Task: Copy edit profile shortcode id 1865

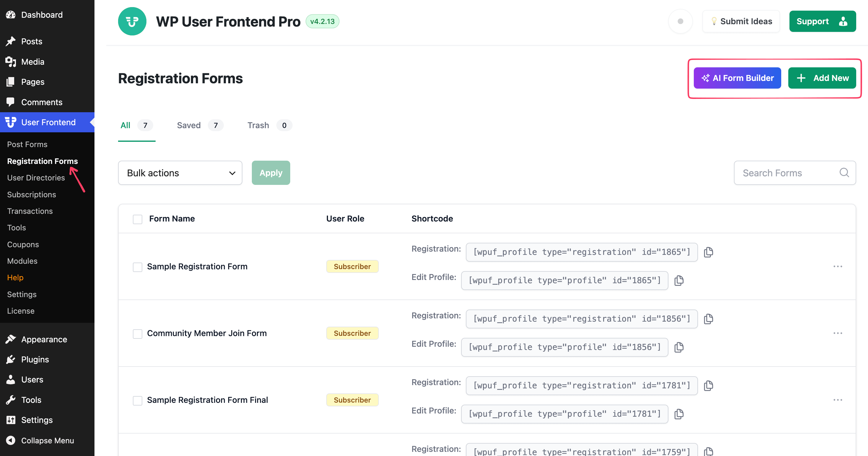Action: click(679, 280)
